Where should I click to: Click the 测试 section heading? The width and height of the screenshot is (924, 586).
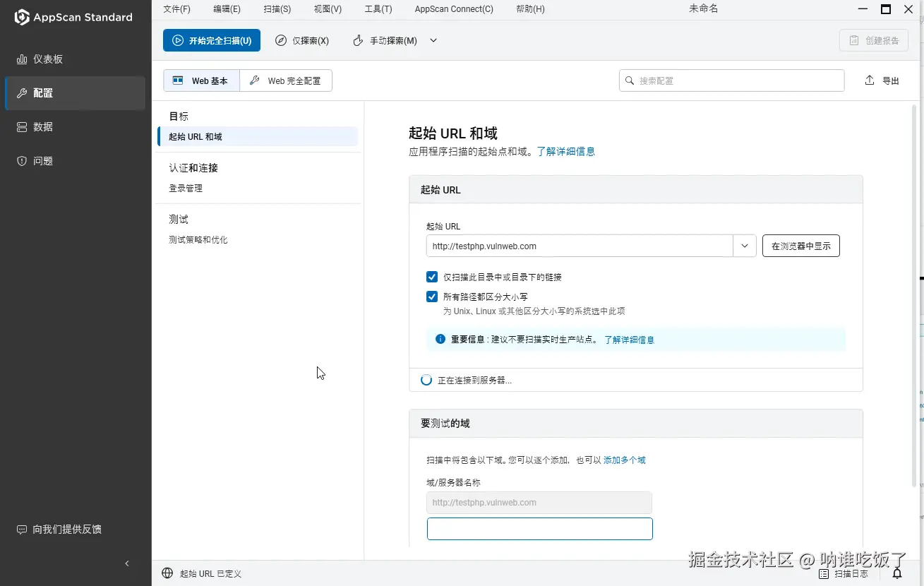[179, 220]
